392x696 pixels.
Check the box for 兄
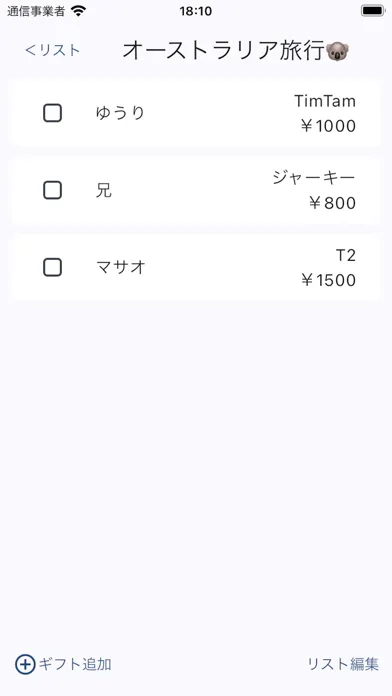[52, 190]
